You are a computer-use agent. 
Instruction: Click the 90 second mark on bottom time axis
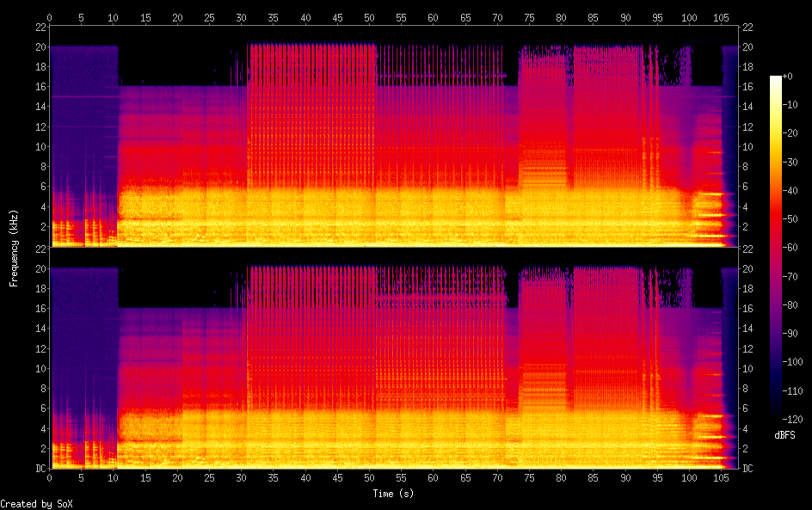(625, 477)
